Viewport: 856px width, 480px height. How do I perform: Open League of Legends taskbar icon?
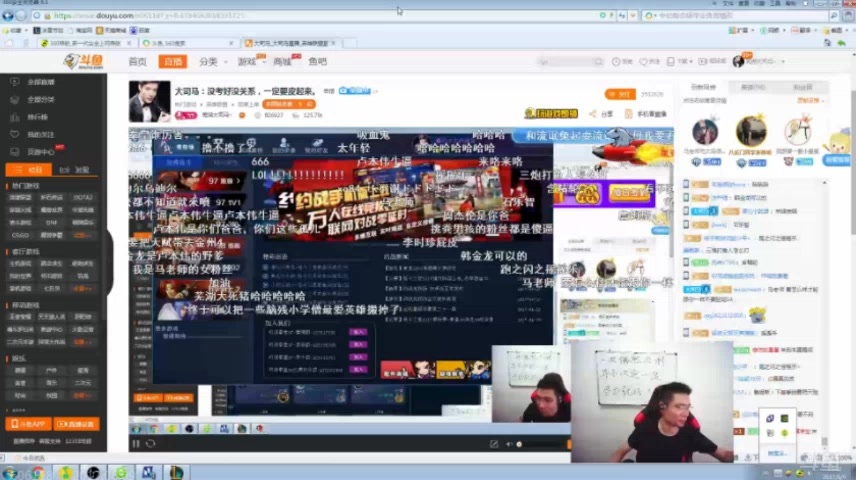175,473
